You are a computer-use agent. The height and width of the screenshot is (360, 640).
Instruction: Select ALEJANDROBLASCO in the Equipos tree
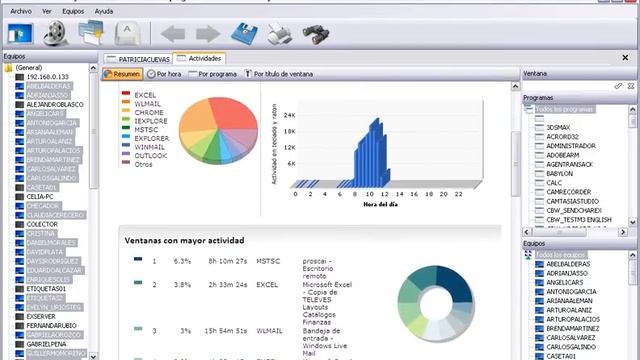[55, 104]
